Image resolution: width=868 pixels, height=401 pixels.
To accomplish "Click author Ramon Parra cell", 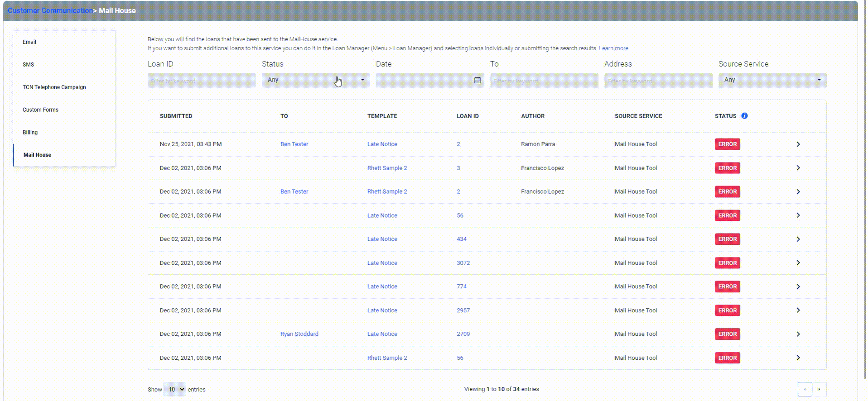I will point(538,144).
